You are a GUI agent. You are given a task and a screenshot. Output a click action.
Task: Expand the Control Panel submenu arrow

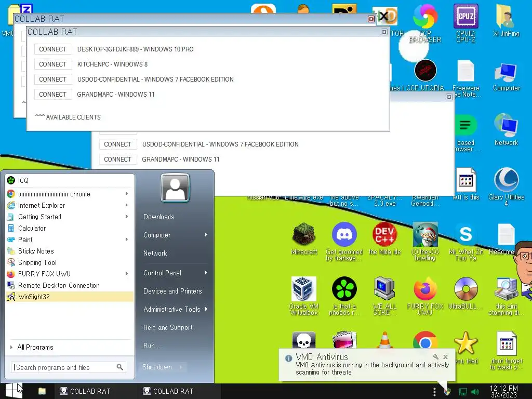point(206,273)
